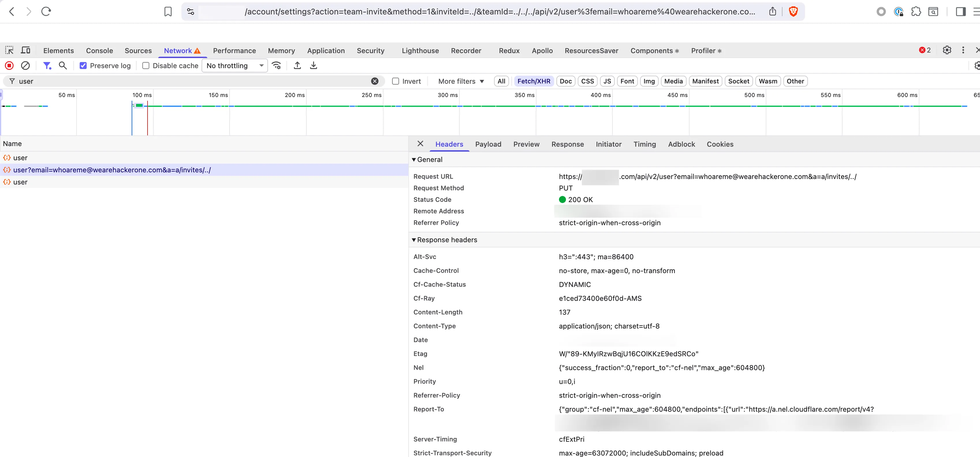Image resolution: width=980 pixels, height=457 pixels.
Task: Export HAR file
Action: 314,66
